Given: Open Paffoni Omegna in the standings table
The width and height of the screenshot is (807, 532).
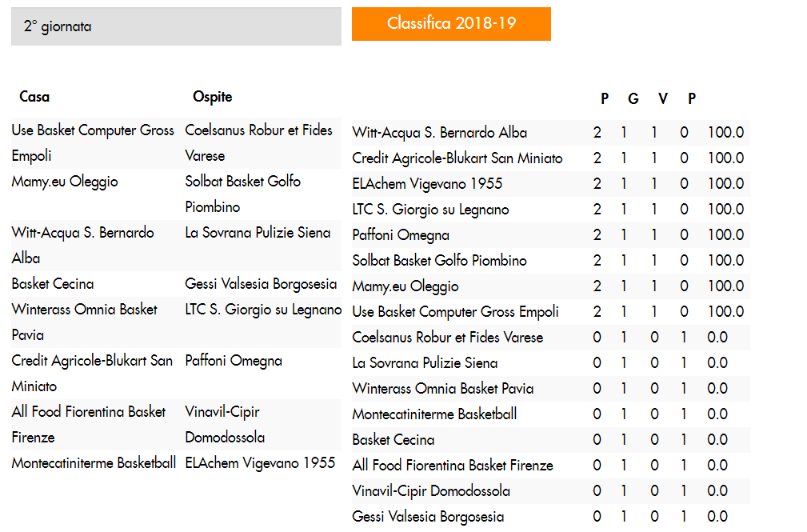Looking at the screenshot, I should [401, 235].
